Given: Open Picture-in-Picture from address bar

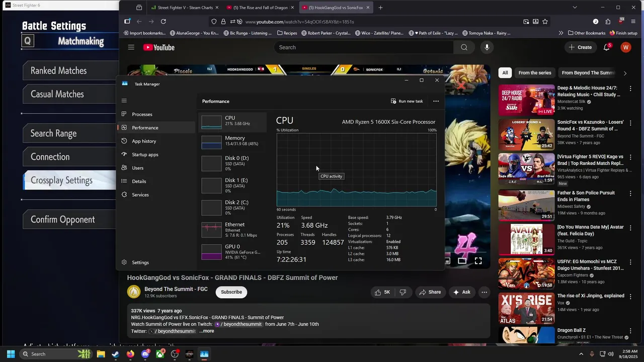Looking at the screenshot, I should (526, 22).
